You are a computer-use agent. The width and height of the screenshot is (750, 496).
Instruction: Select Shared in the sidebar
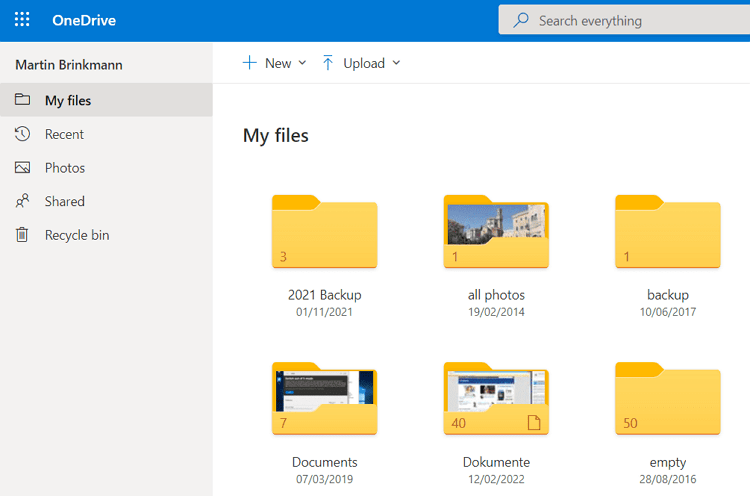(x=64, y=201)
